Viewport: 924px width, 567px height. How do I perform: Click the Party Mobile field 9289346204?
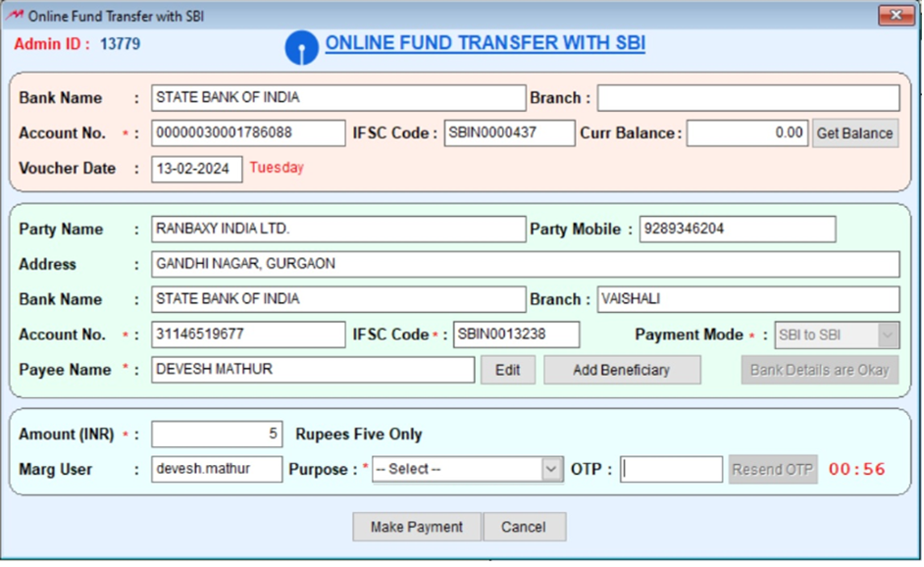click(738, 229)
